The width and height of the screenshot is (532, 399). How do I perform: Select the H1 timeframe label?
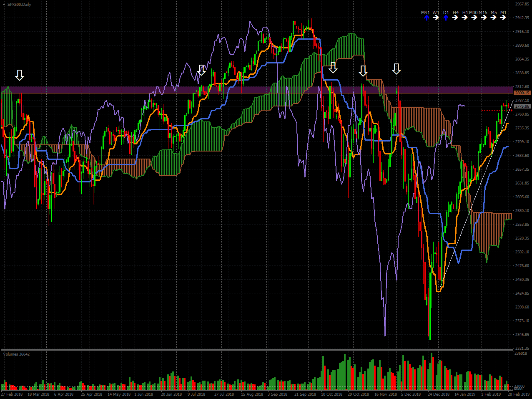[x=465, y=13]
